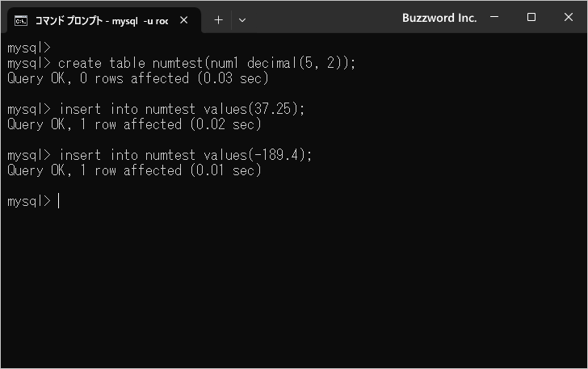The height and width of the screenshot is (369, 588).
Task: Click the create table numtest command line
Action: point(181,63)
